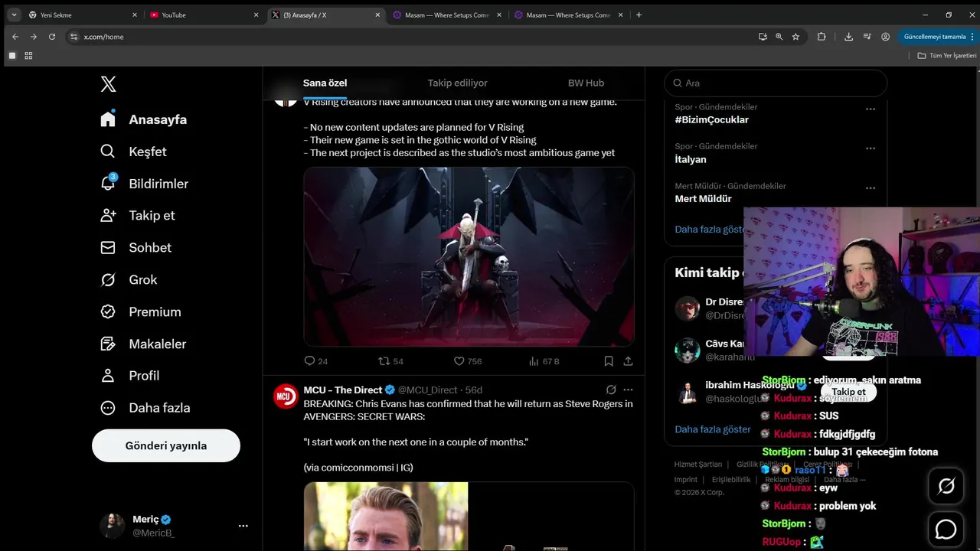Open MCU - The Direct profile name
This screenshot has width=980, height=551.
pos(343,390)
